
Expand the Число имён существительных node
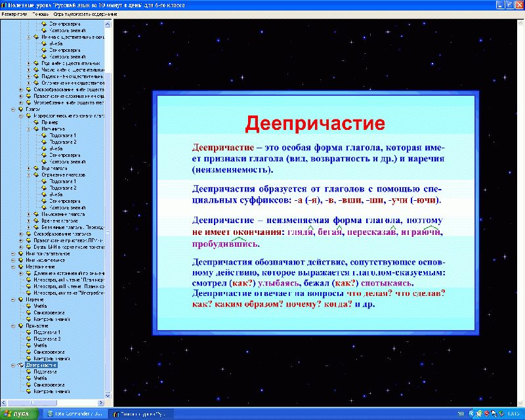pyautogui.click(x=28, y=70)
